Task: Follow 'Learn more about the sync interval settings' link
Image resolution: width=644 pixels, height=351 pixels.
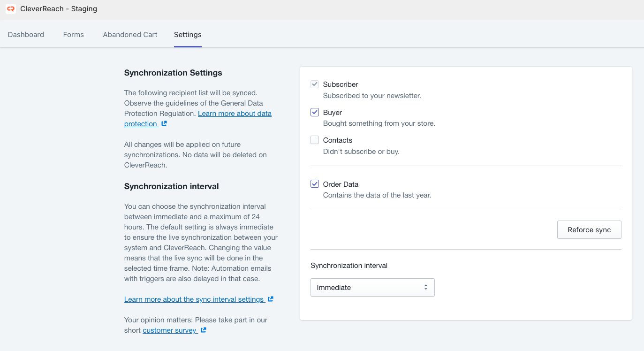Action: 194,299
